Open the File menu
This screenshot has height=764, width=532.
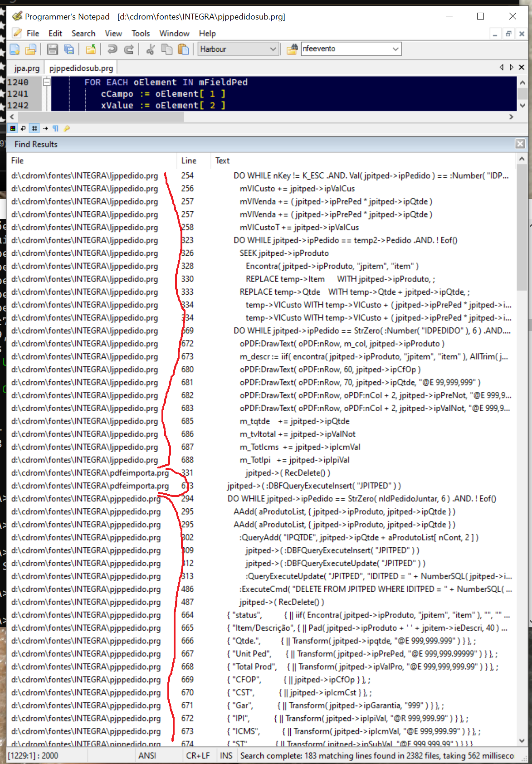coord(33,34)
